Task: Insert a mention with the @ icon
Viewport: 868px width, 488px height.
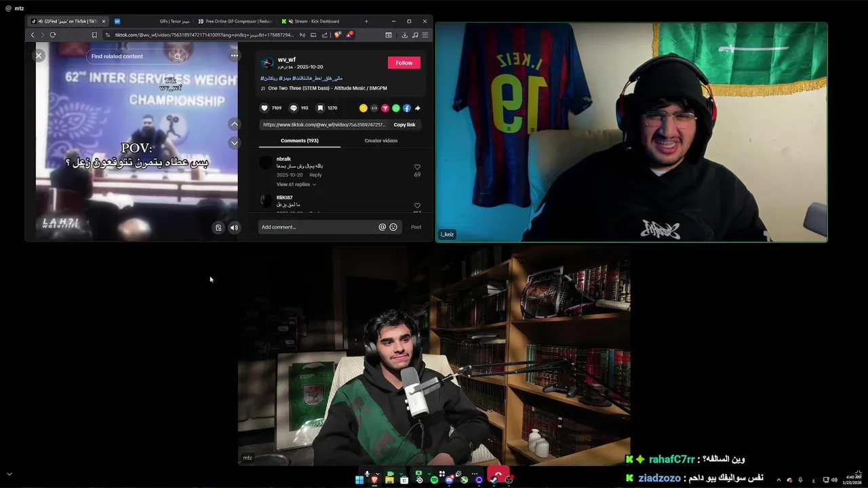Action: click(x=382, y=227)
